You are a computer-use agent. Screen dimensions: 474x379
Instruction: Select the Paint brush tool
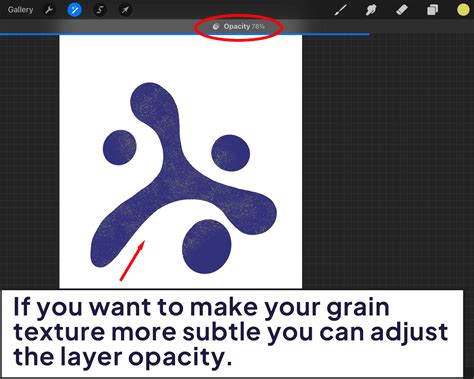coord(341,10)
